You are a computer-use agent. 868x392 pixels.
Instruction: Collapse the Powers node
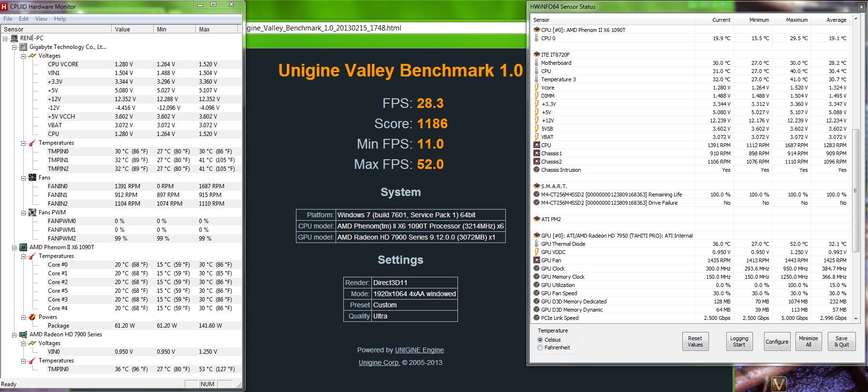[23, 317]
